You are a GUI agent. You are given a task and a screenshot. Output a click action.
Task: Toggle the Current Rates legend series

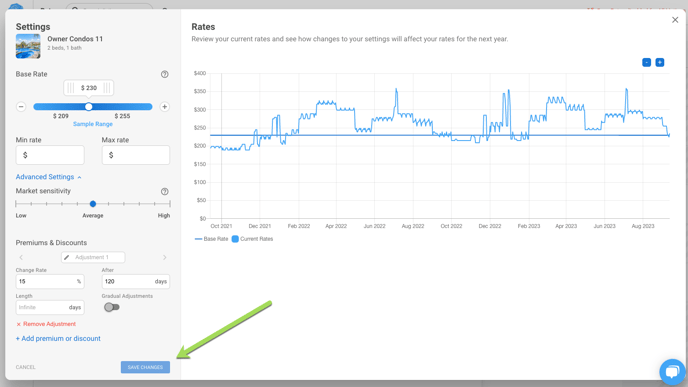pyautogui.click(x=252, y=239)
